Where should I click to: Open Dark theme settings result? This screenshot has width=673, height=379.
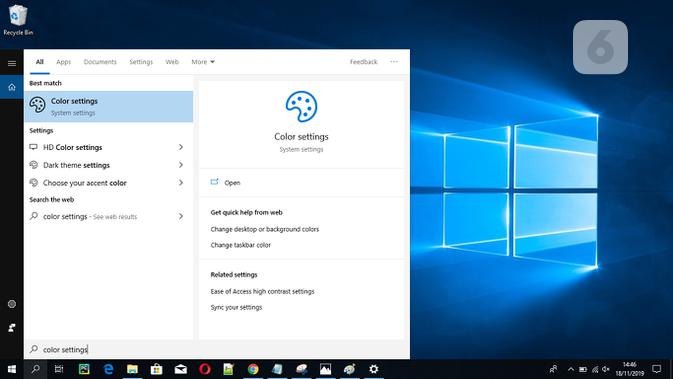pos(109,165)
